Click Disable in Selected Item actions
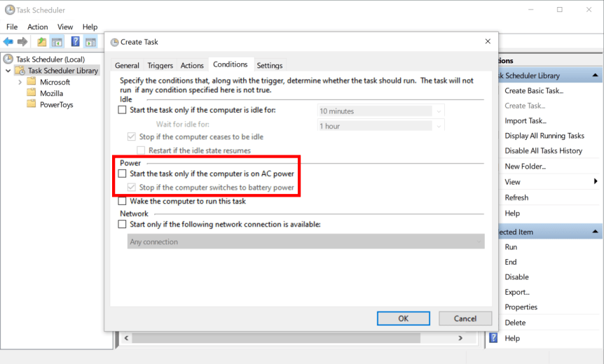The width and height of the screenshot is (604, 364). point(516,277)
